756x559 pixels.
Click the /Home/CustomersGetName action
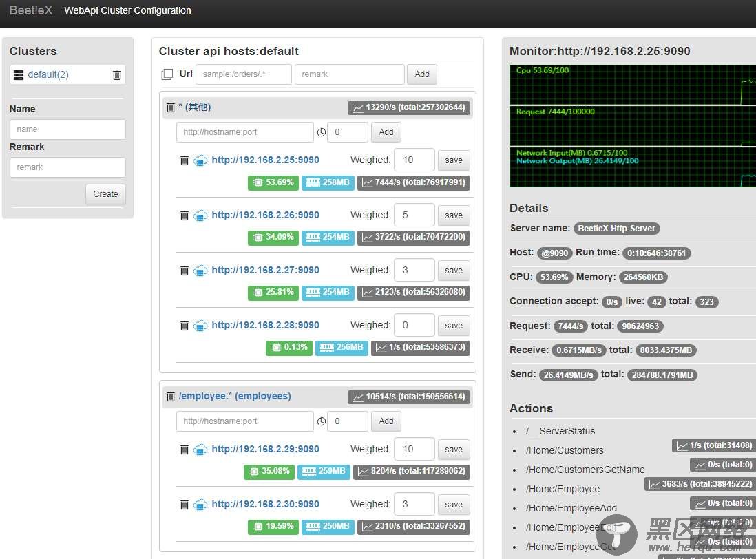point(585,470)
